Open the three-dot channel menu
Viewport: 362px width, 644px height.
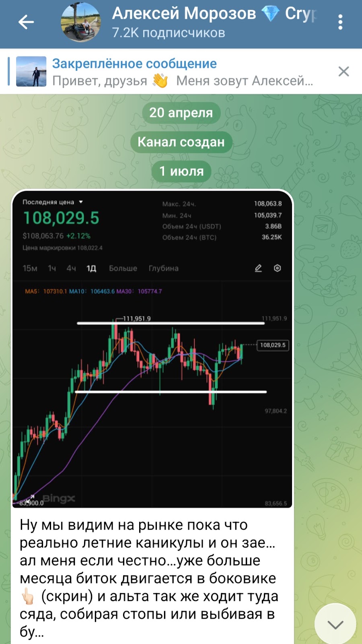click(340, 22)
